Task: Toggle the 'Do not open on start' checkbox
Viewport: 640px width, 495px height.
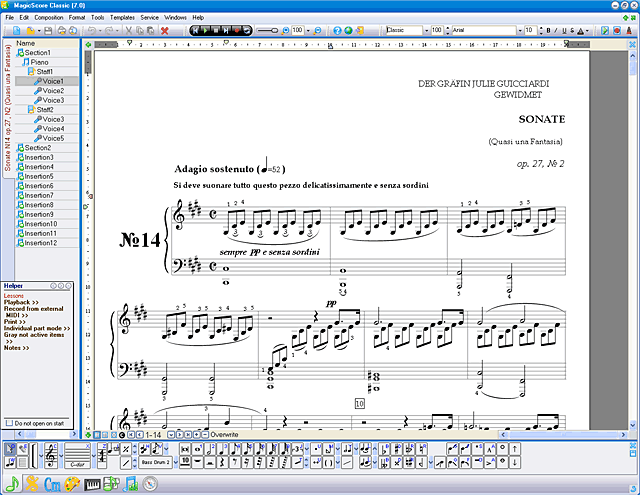Action: coord(9,423)
